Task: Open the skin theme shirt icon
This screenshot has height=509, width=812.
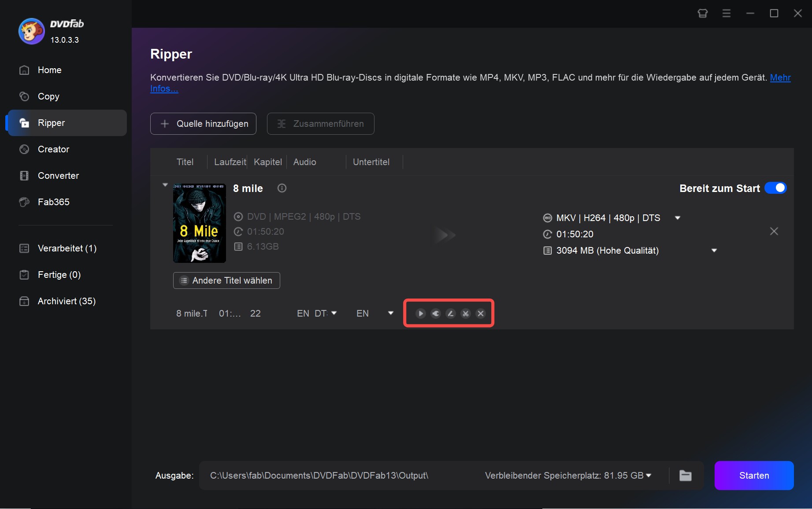Action: 703,13
